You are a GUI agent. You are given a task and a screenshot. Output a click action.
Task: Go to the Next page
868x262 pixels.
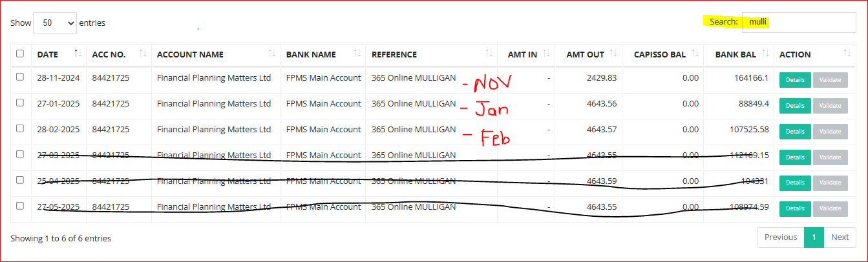pyautogui.click(x=840, y=237)
